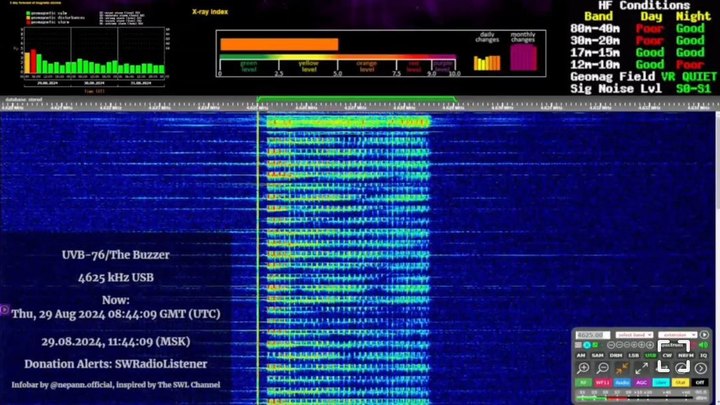
Task: Open the hamburger menu icon in control panel
Action: pyautogui.click(x=578, y=345)
